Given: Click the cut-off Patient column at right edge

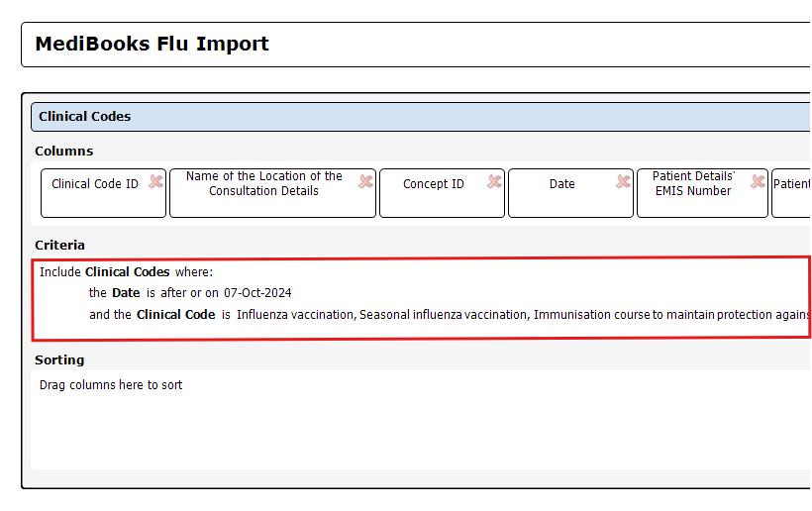Looking at the screenshot, I should pyautogui.click(x=792, y=193).
